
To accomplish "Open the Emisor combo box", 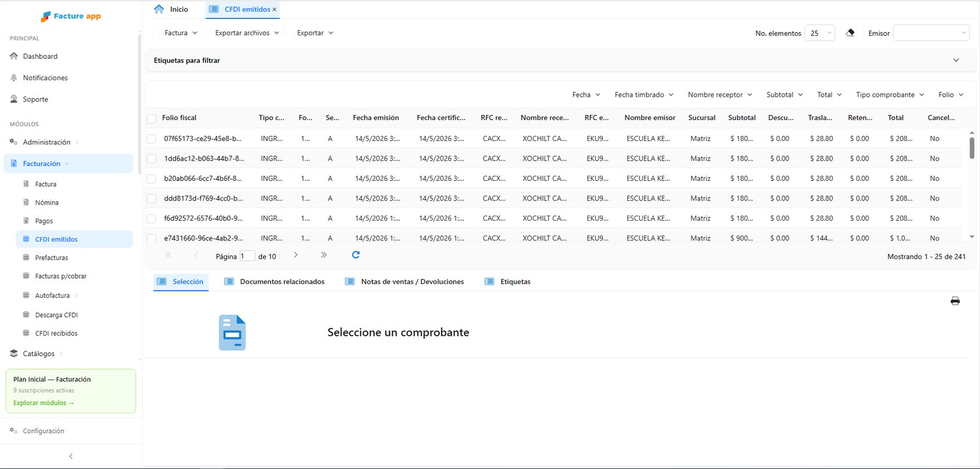I will [x=931, y=33].
